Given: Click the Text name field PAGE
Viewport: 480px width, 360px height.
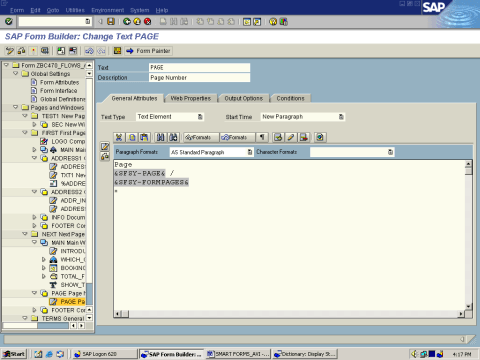Looking at the screenshot, I should (199, 67).
